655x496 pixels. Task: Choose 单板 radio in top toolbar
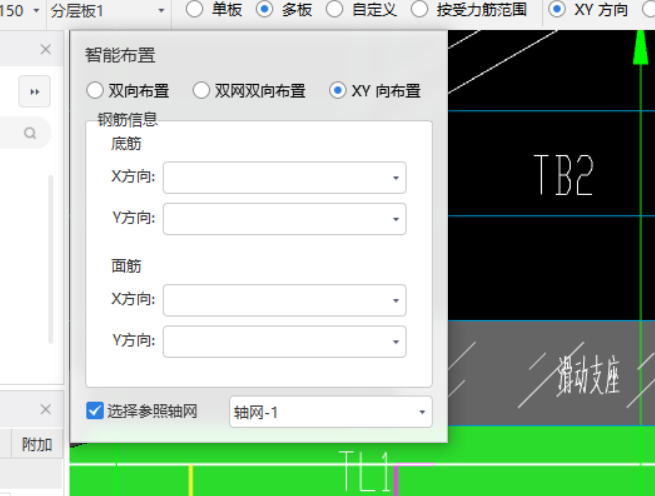click(195, 9)
